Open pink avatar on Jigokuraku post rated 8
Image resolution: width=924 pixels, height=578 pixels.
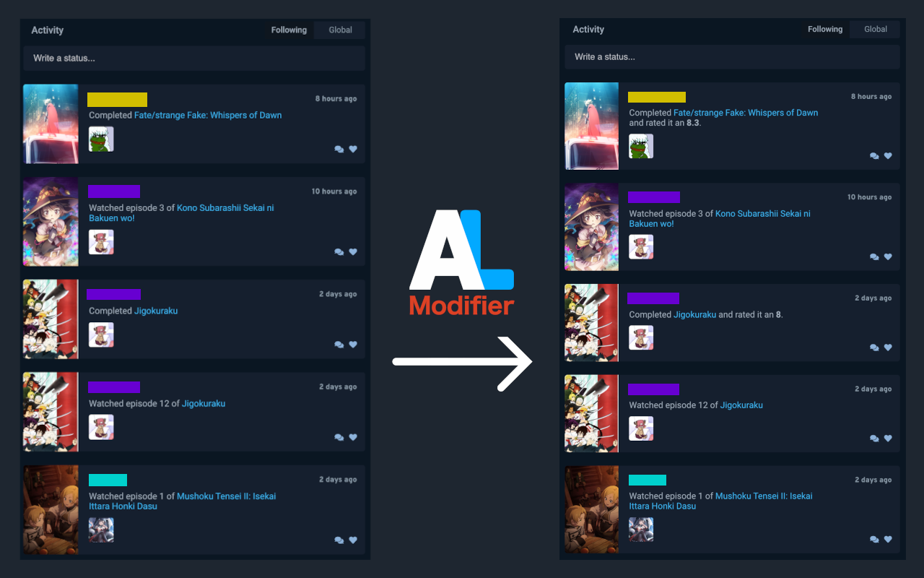pyautogui.click(x=641, y=337)
